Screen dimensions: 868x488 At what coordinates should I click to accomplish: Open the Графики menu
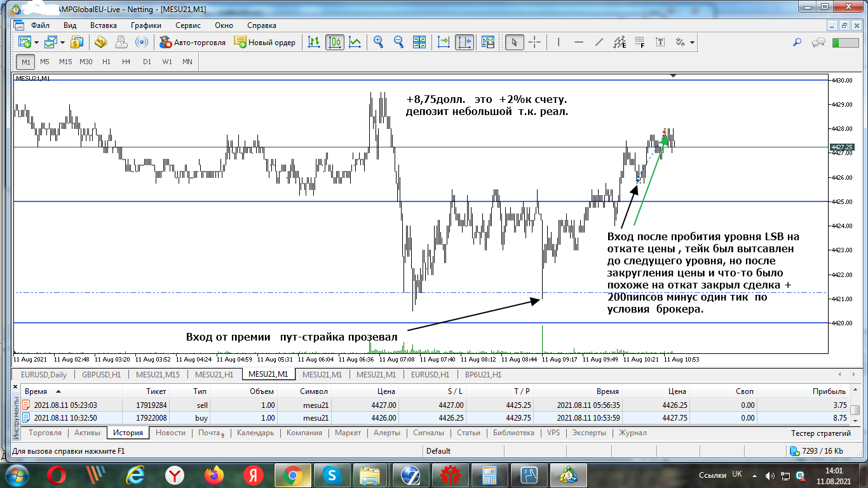coord(146,25)
